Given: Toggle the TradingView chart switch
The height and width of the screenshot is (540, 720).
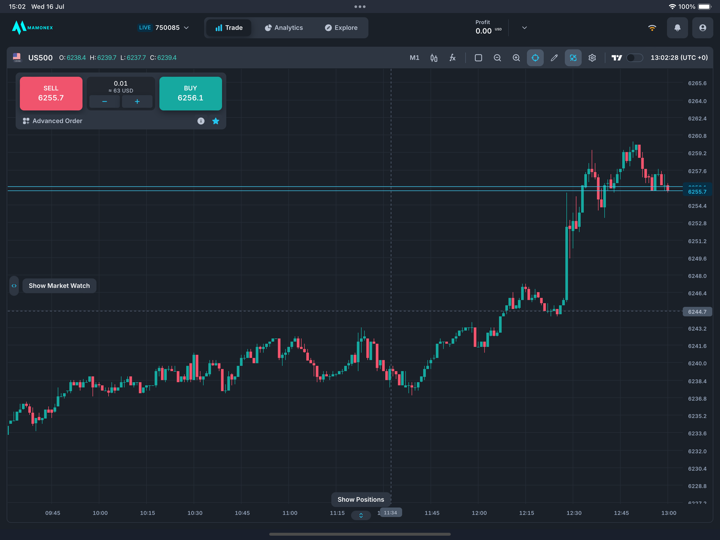Looking at the screenshot, I should [x=633, y=58].
